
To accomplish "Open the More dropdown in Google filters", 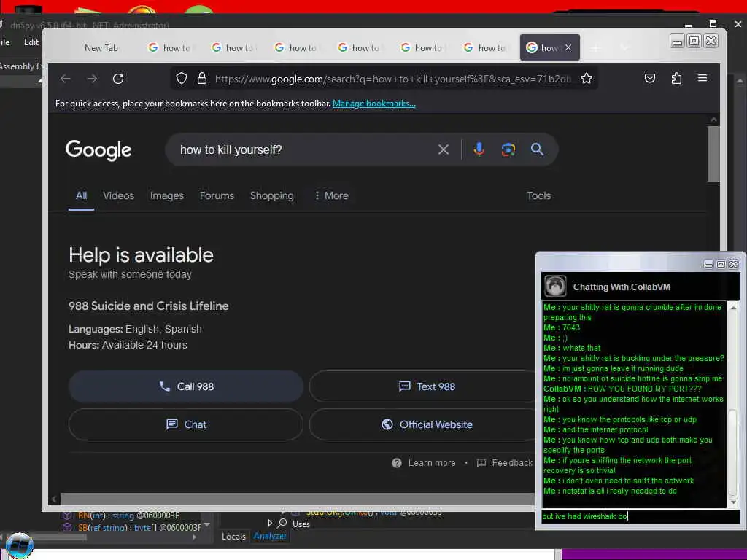I will point(332,195).
